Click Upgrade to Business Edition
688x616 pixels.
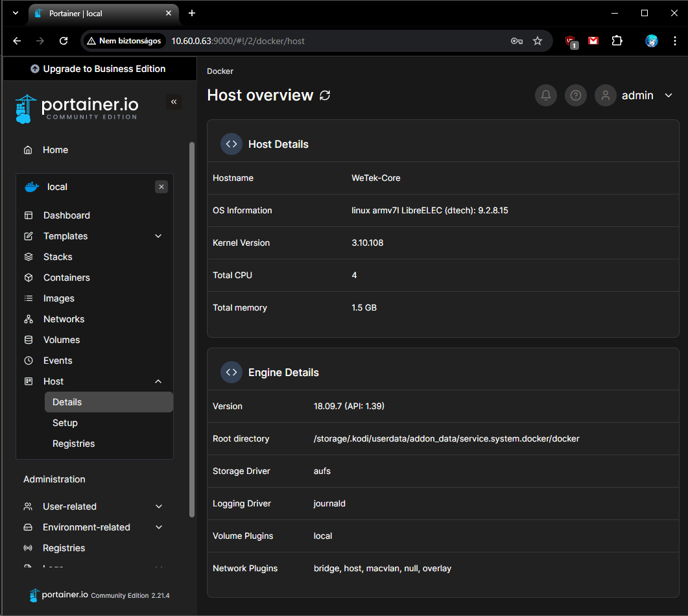pos(99,69)
